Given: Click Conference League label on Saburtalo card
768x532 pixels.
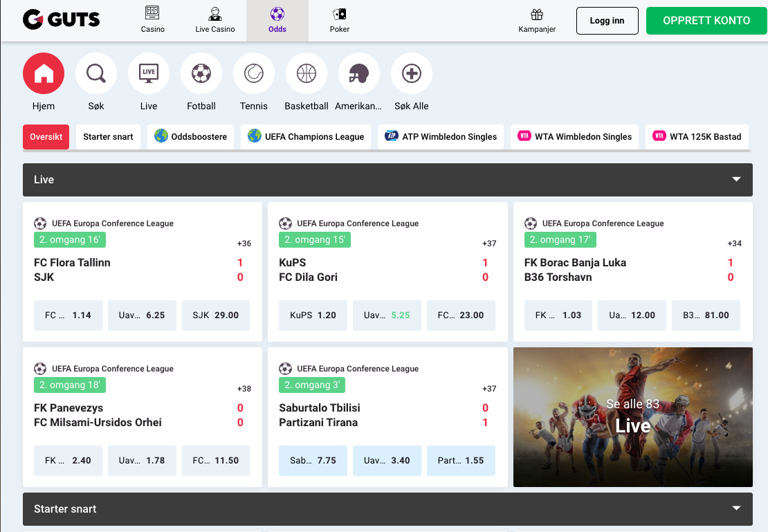Looking at the screenshot, I should 358,369.
